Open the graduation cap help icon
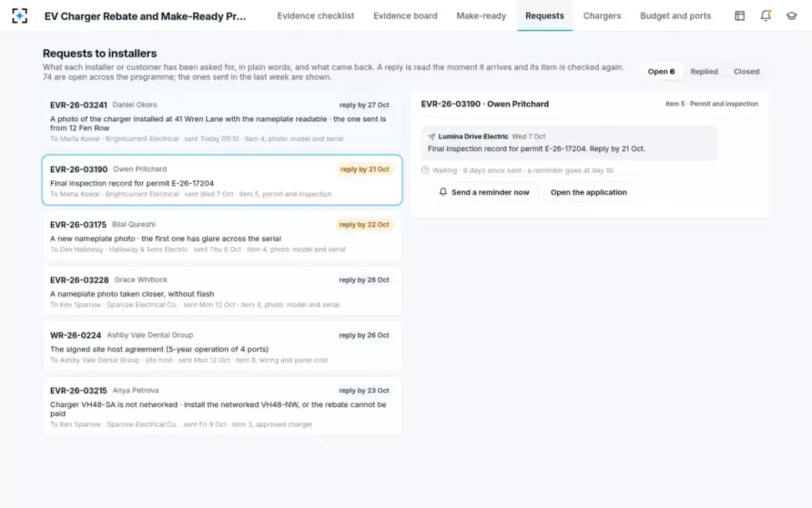 791,16
